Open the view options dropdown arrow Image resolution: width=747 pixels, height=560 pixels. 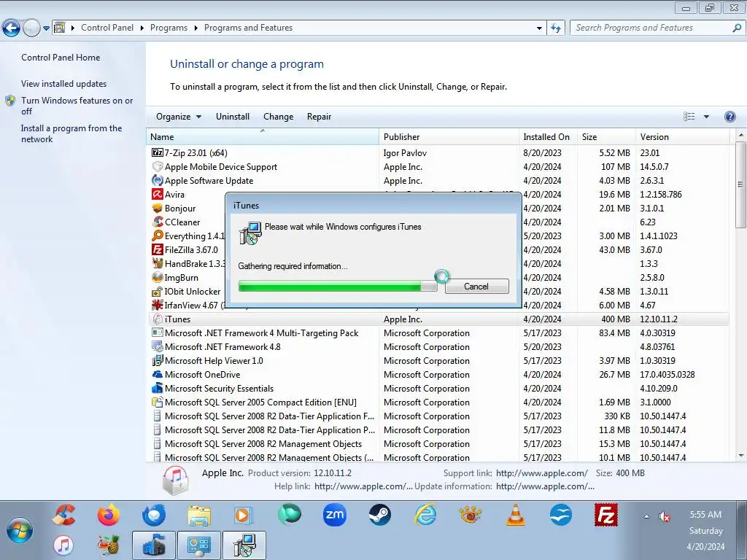pos(706,117)
